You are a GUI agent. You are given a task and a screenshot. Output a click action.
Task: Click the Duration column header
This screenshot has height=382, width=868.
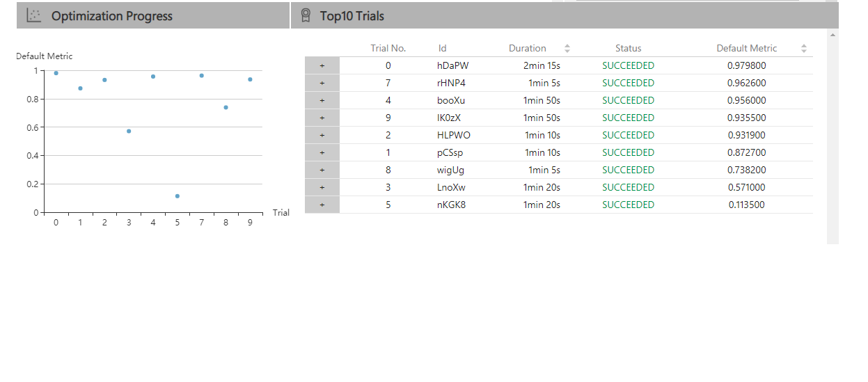[527, 48]
